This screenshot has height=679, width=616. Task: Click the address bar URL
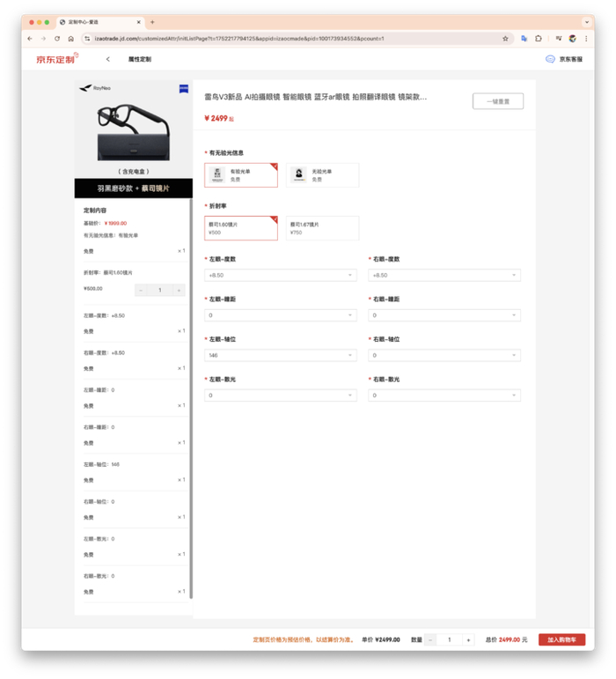(x=239, y=39)
